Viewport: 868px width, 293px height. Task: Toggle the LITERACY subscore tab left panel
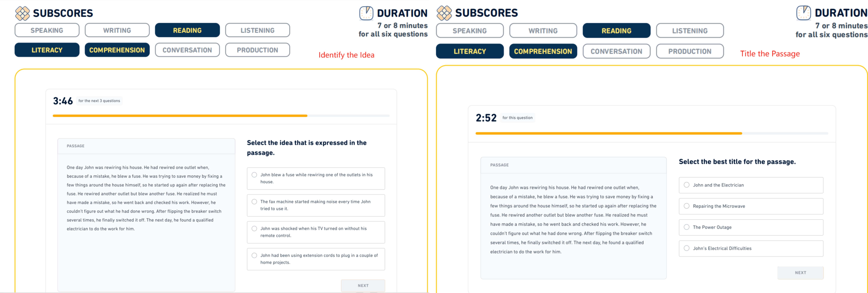(46, 50)
